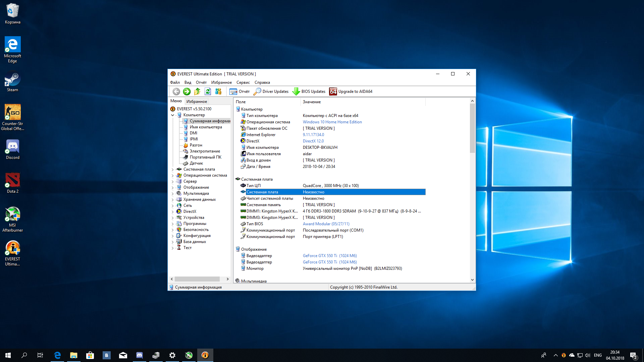Click the DirectX 12.0 value field
This screenshot has width=644, height=362.
pos(312,140)
